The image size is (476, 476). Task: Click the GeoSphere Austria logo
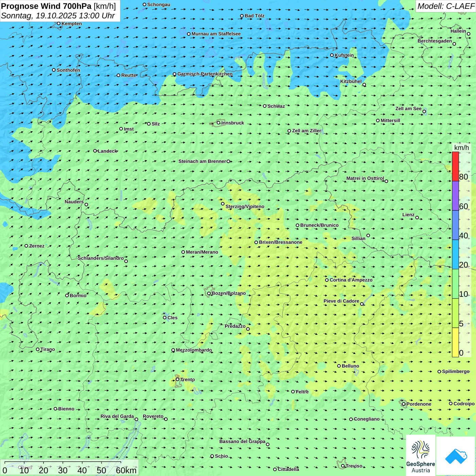tap(421, 456)
